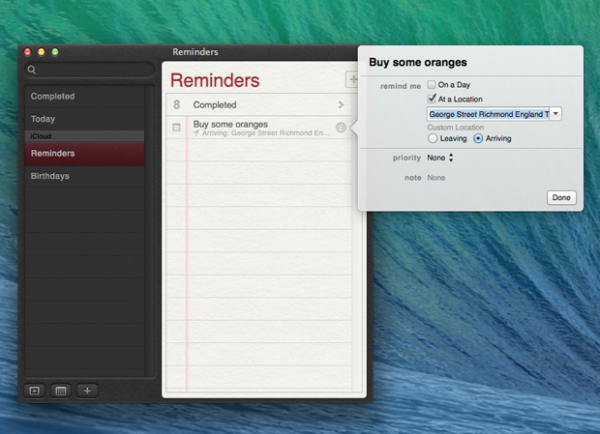Select the Arriving radio button
Viewport: 600px width, 434px height.
478,139
